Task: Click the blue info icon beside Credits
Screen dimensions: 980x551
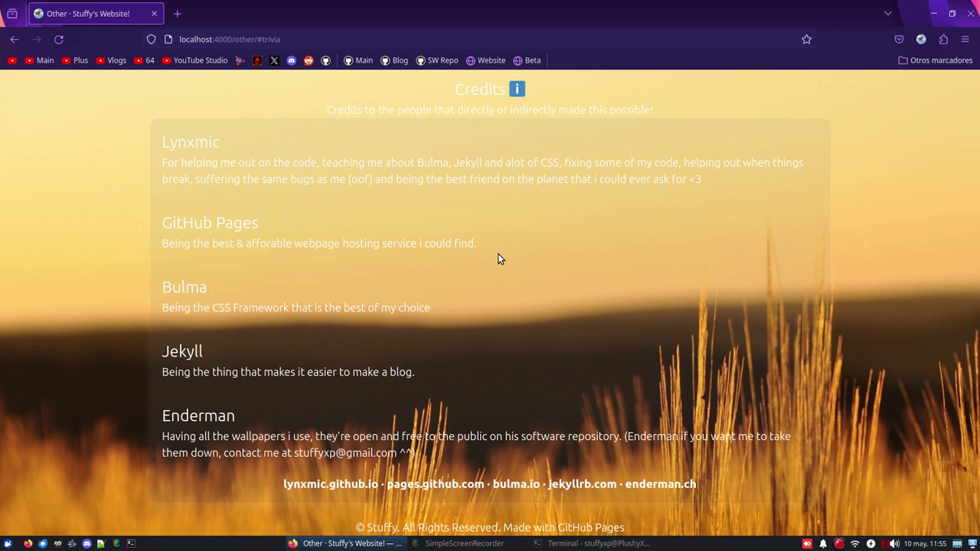Action: [518, 90]
